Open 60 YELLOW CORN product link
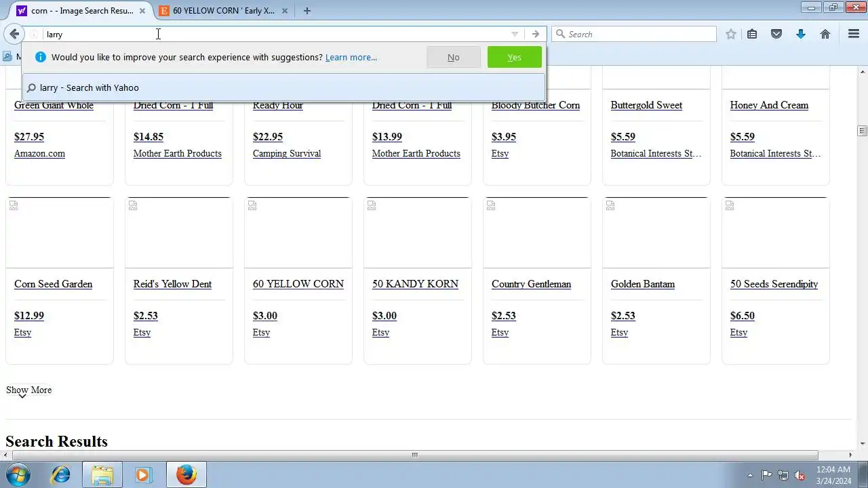 pyautogui.click(x=298, y=284)
